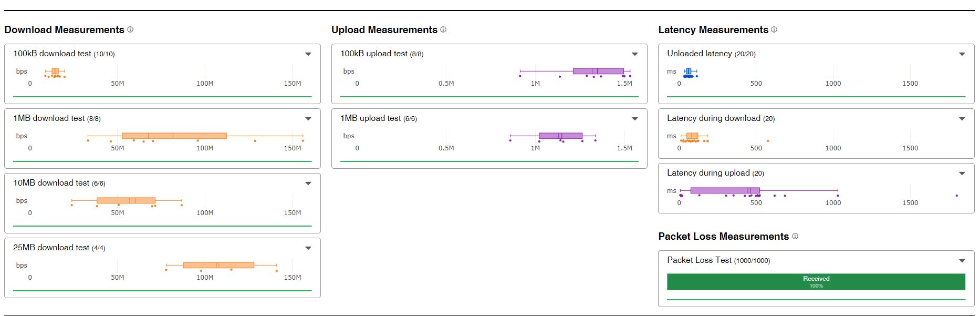The image size is (980, 316).
Task: Click the Latency during upload box plot
Action: [x=725, y=190]
